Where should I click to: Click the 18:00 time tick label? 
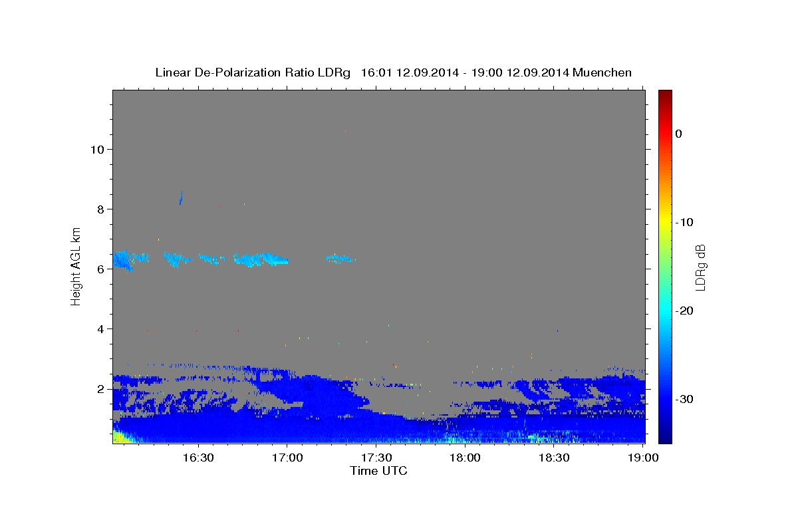coord(465,458)
